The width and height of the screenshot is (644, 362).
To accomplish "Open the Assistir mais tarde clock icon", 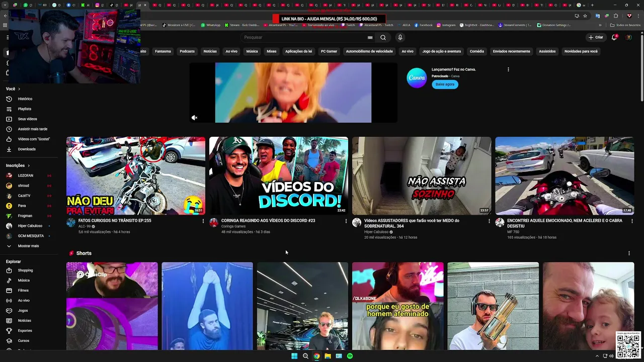I will (9, 129).
